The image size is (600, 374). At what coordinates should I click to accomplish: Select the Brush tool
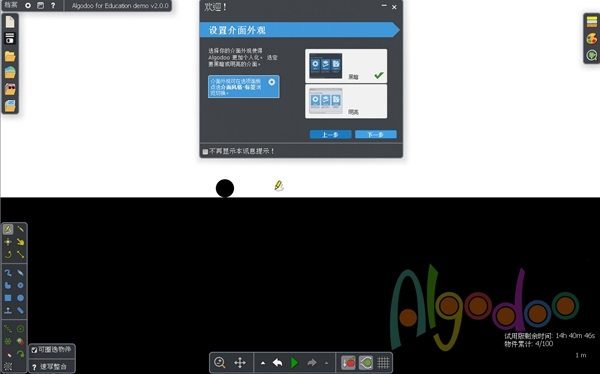pos(8,273)
